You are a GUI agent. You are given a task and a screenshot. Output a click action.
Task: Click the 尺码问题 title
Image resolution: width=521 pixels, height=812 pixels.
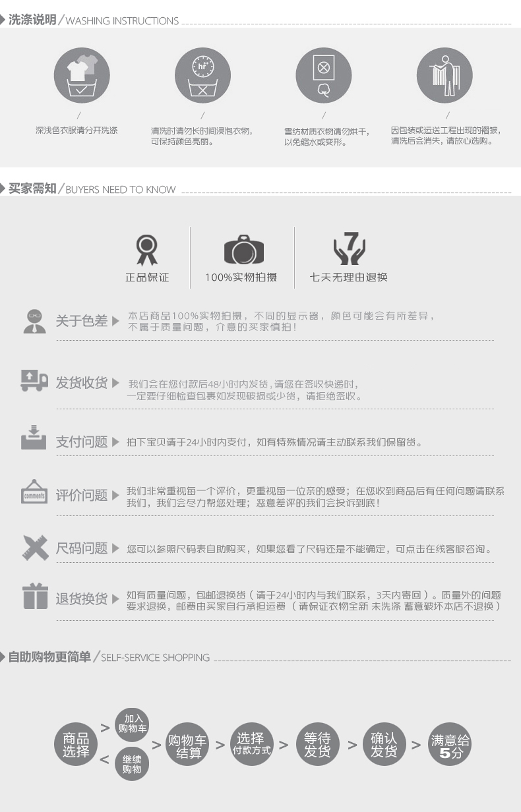pyautogui.click(x=81, y=548)
